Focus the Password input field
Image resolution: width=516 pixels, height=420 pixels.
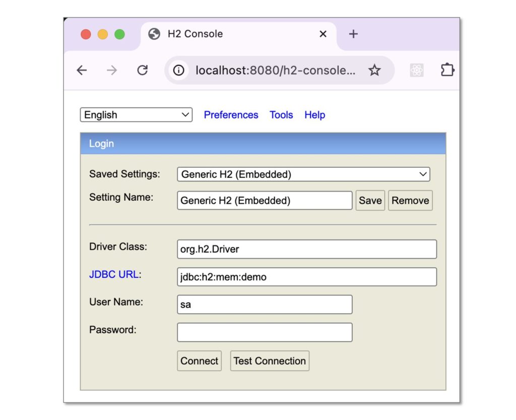pos(265,332)
